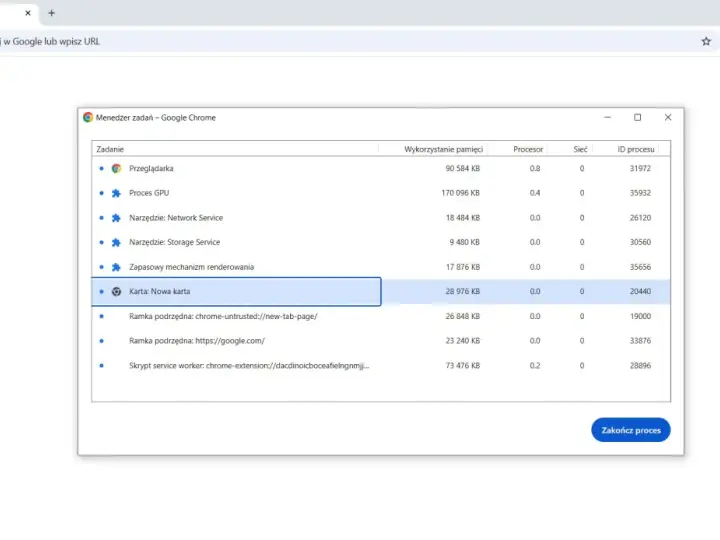Click the memory value 17 876 KB
The height and width of the screenshot is (540, 720).
coord(462,267)
